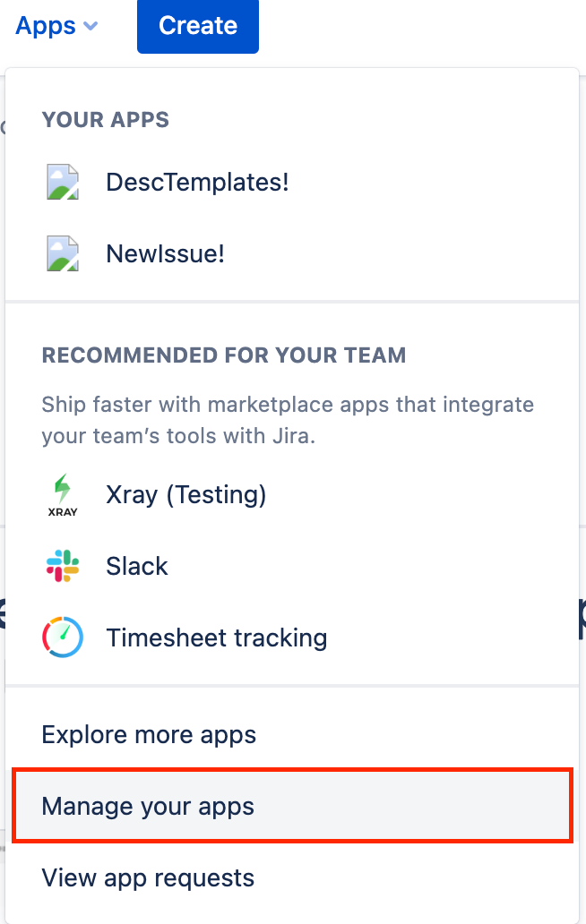Open the NewIssue! app entry
586x924 pixels.
[x=165, y=254]
